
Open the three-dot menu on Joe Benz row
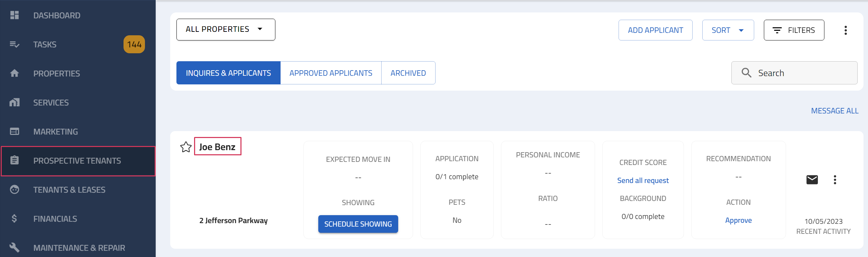(x=834, y=180)
